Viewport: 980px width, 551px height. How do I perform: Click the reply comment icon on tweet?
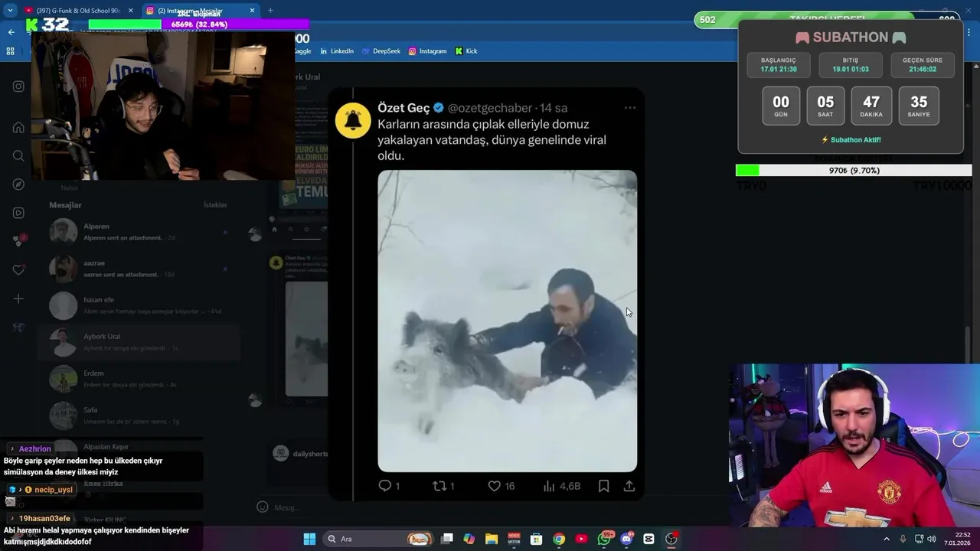pyautogui.click(x=385, y=486)
